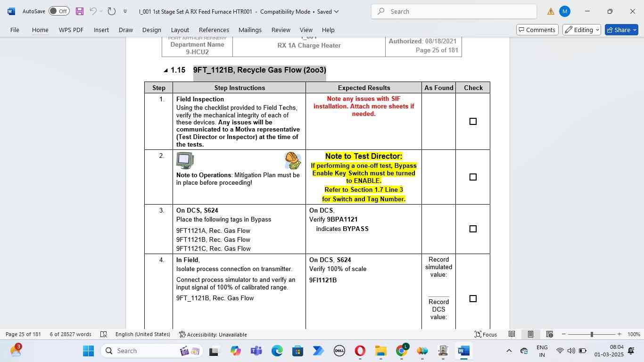Click the word count '6 of 28527 words'
This screenshot has height=362, width=644.
(71, 334)
